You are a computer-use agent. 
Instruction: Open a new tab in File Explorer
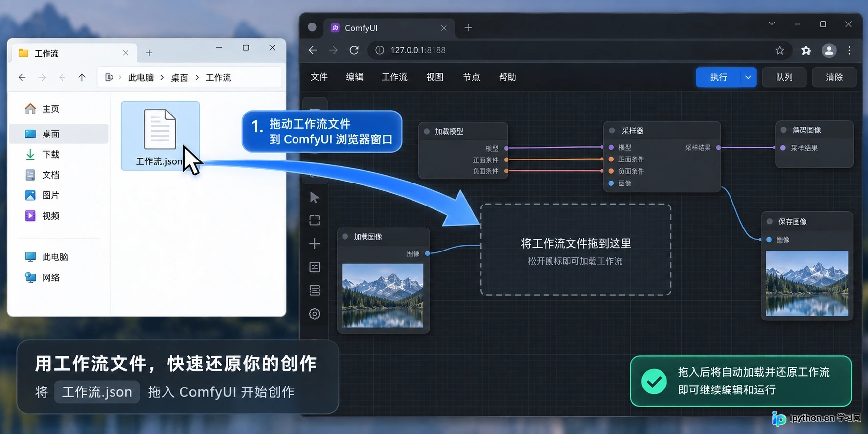pyautogui.click(x=149, y=53)
